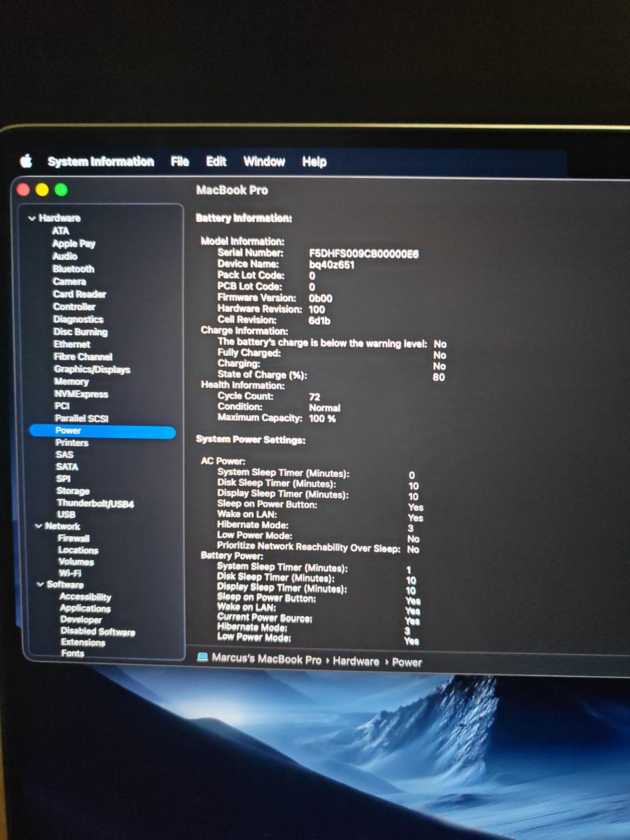Select NVMExpress in the sidebar
The height and width of the screenshot is (840, 630).
click(x=81, y=394)
